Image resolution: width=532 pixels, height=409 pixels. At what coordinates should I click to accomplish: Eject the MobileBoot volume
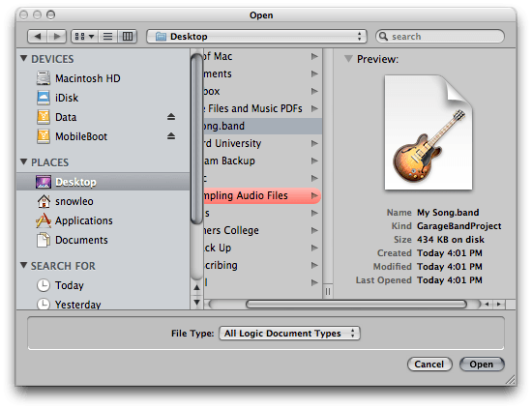tap(171, 136)
